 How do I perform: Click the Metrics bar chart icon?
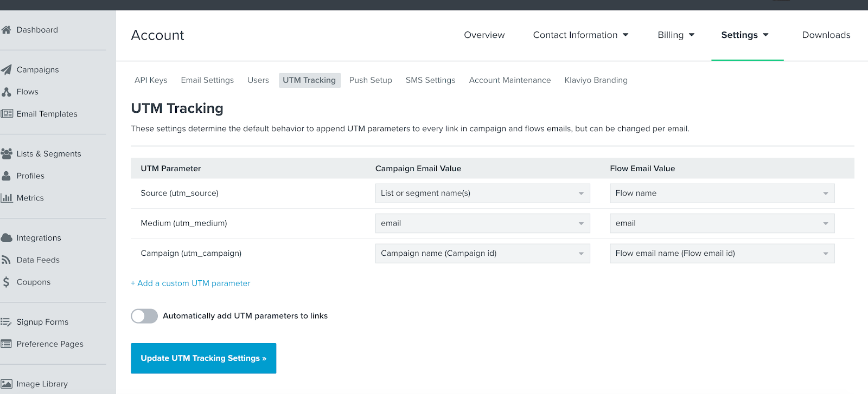(x=7, y=198)
